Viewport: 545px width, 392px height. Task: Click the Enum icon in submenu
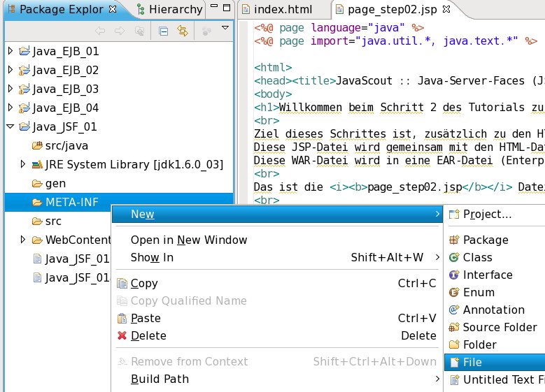454,292
